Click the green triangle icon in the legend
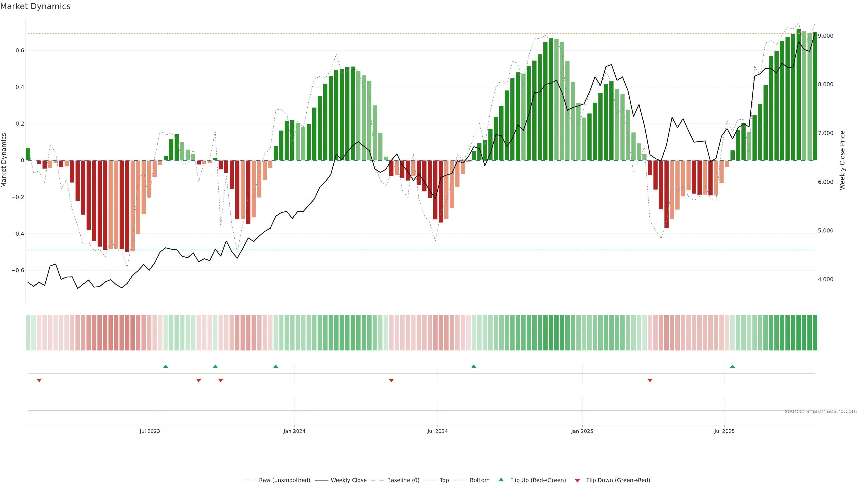 (x=501, y=480)
